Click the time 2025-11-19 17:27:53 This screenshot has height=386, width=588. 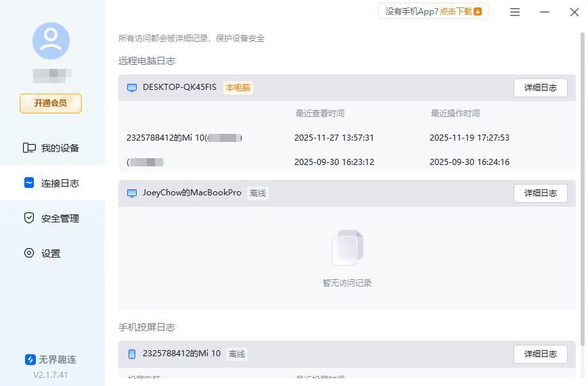469,137
